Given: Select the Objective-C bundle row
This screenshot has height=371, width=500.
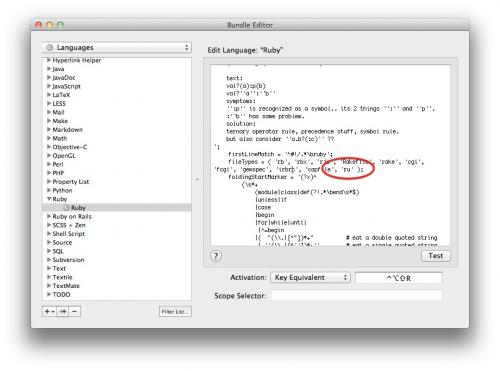Looking at the screenshot, I should (117, 147).
